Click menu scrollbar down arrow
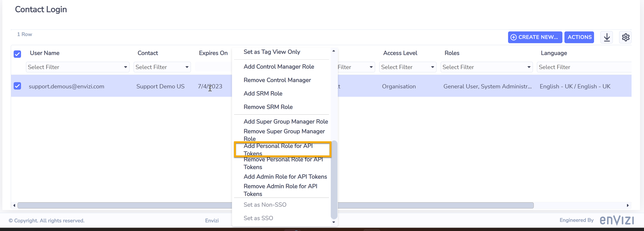The height and width of the screenshot is (231, 644). 333,222
